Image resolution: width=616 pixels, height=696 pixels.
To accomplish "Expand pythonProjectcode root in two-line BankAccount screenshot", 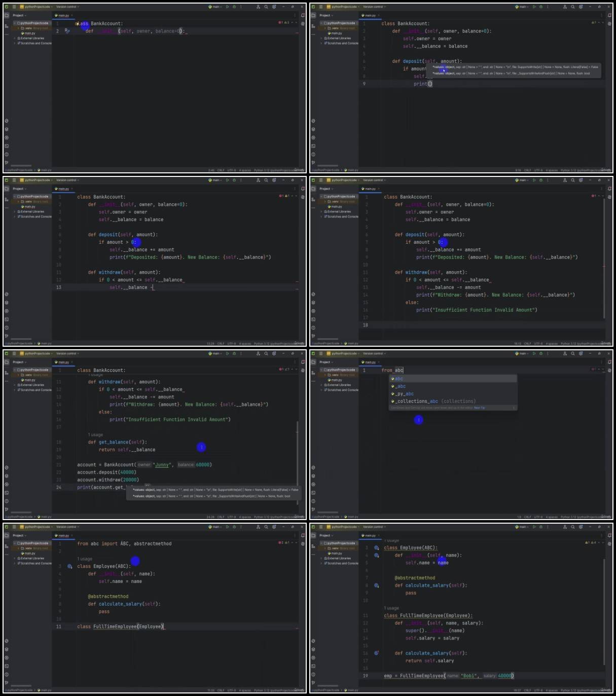I will pyautogui.click(x=15, y=23).
